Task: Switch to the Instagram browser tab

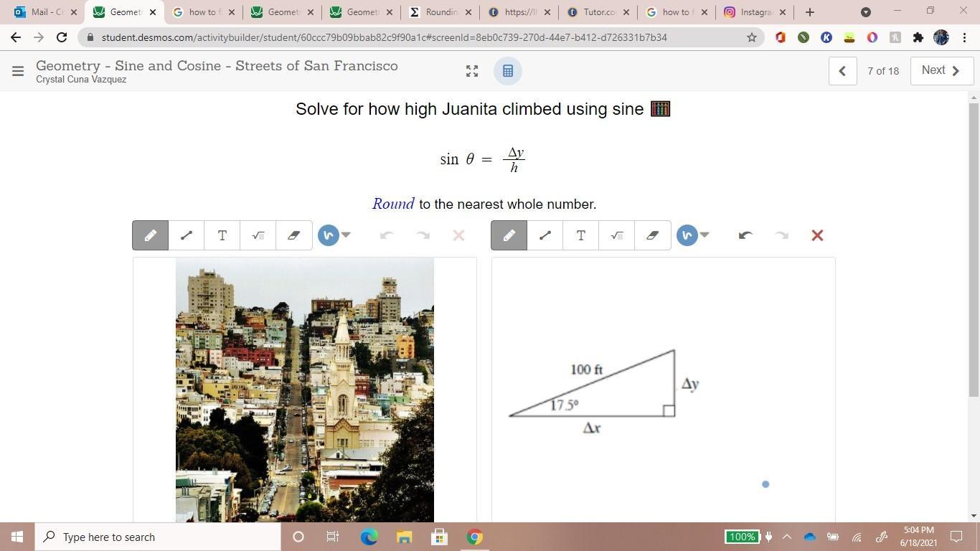Action: click(752, 12)
